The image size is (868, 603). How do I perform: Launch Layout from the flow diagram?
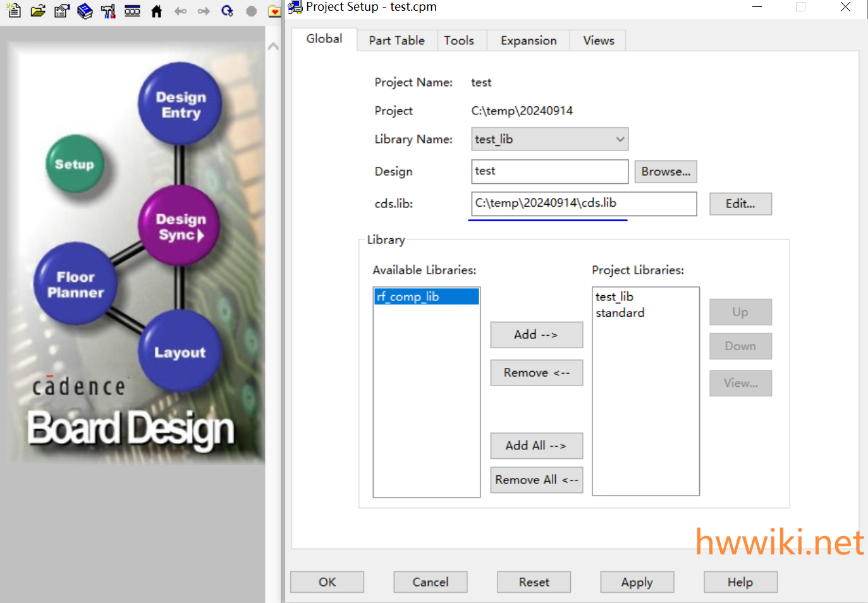tap(180, 352)
